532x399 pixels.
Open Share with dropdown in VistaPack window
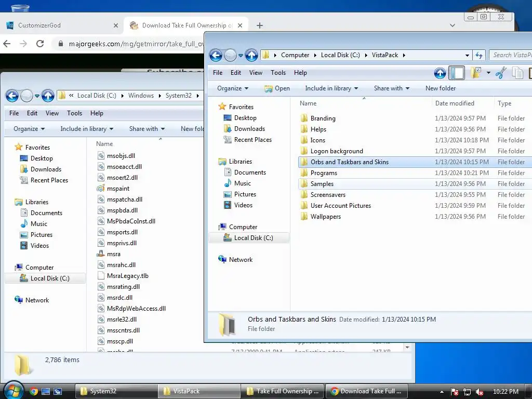click(x=392, y=88)
